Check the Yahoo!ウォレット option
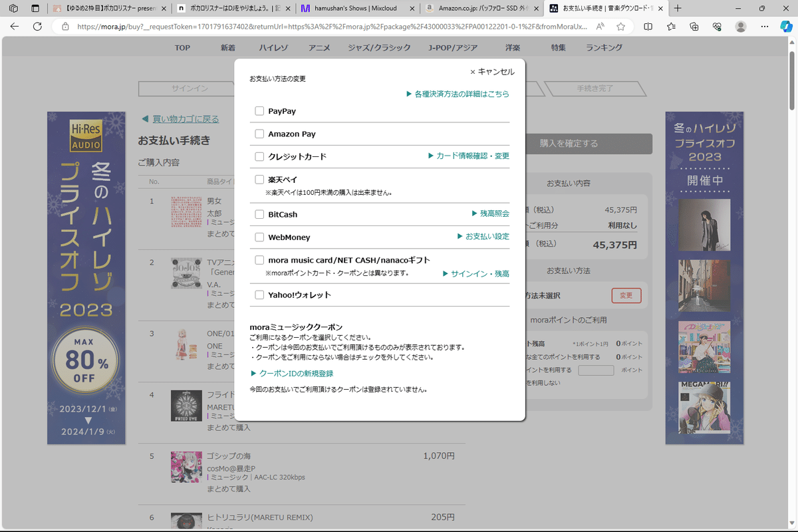 pos(259,295)
